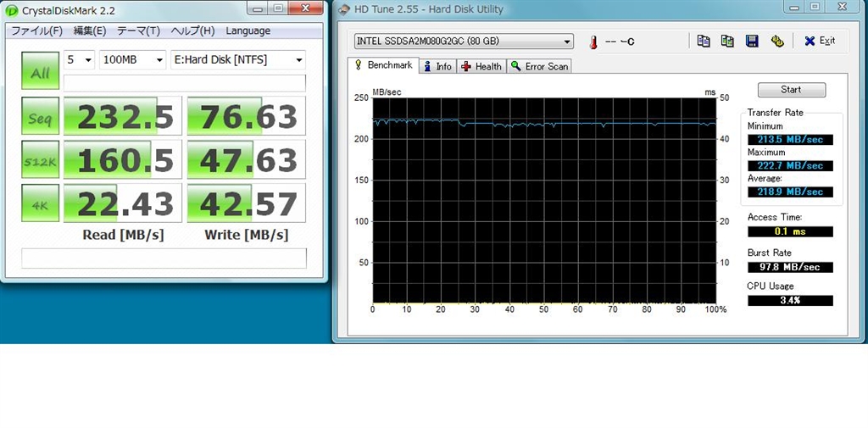Screen dimensions: 868x428
Task: Click the CPU Usage value 3.4%
Action: pyautogui.click(x=790, y=301)
